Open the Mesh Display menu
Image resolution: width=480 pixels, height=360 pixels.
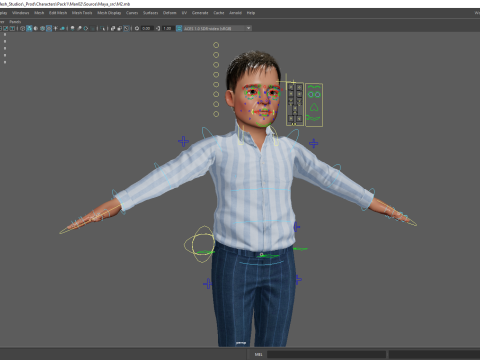(109, 13)
